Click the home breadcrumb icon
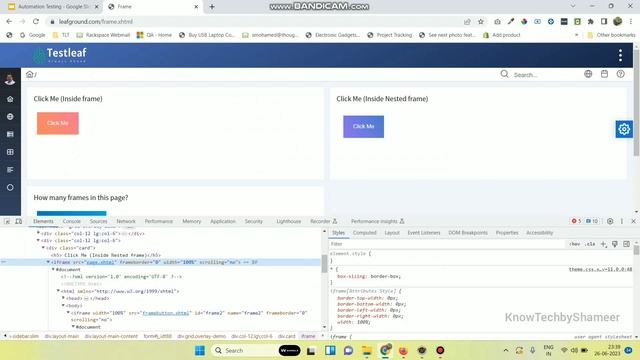 (29, 74)
